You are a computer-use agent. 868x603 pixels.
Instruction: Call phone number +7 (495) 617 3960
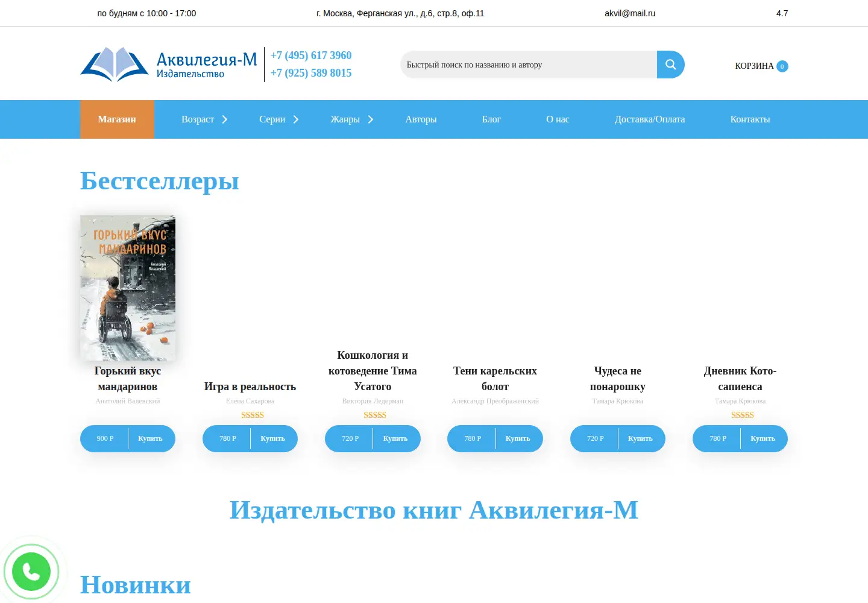click(311, 55)
